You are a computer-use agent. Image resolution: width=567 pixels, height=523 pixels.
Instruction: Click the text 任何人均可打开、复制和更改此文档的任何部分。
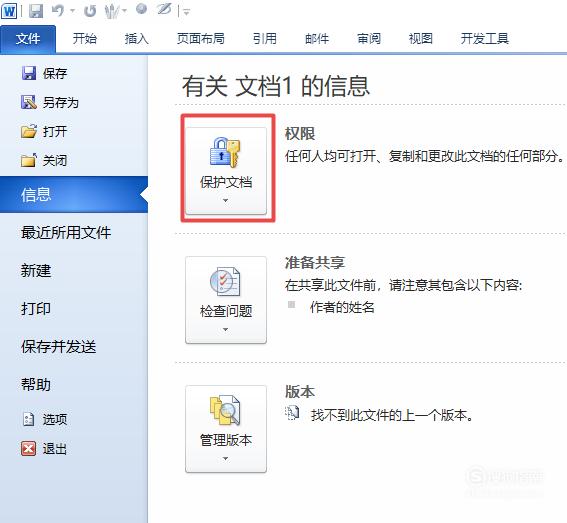pos(425,157)
